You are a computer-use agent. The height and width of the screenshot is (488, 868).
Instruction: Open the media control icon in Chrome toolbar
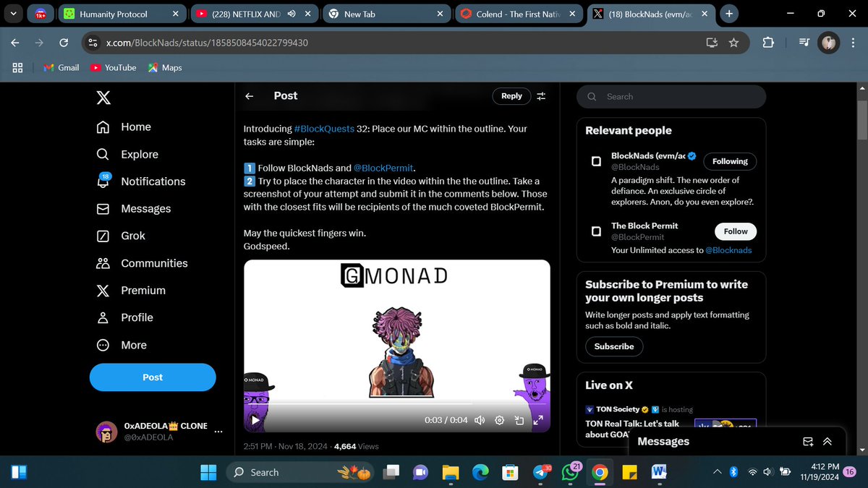coord(804,43)
